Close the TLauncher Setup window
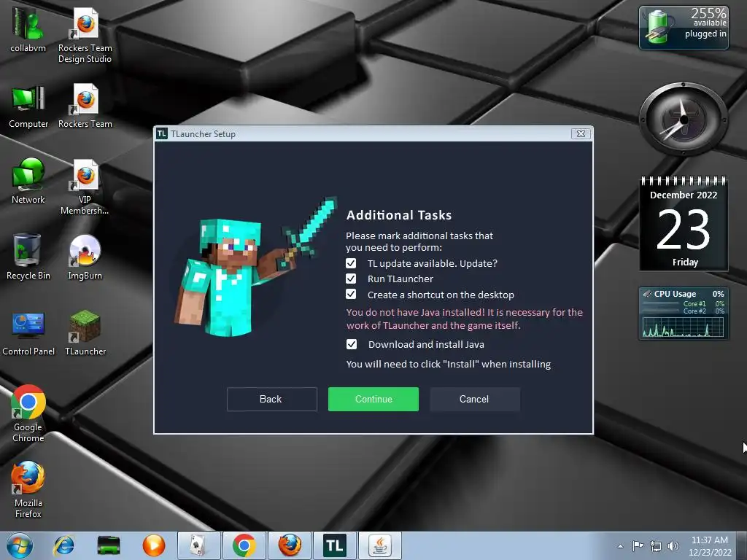 [581, 134]
